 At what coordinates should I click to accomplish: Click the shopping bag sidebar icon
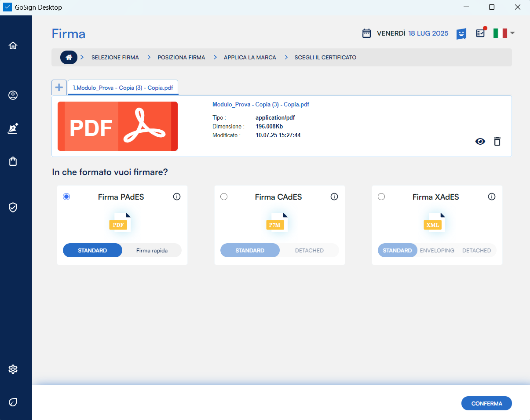click(13, 161)
